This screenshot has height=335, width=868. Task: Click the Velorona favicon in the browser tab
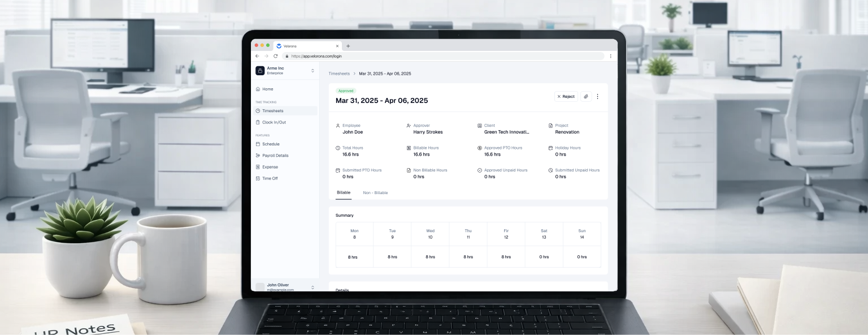point(279,46)
